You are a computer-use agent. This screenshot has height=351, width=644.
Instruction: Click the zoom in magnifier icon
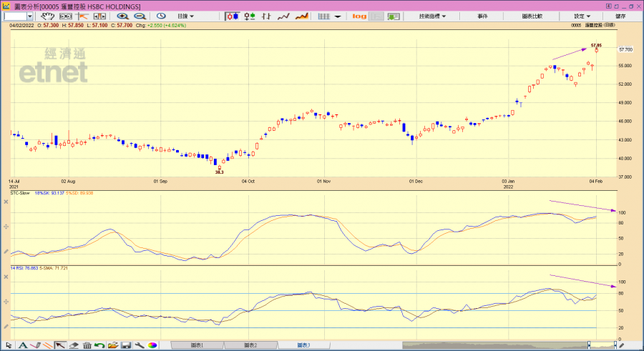point(122,16)
